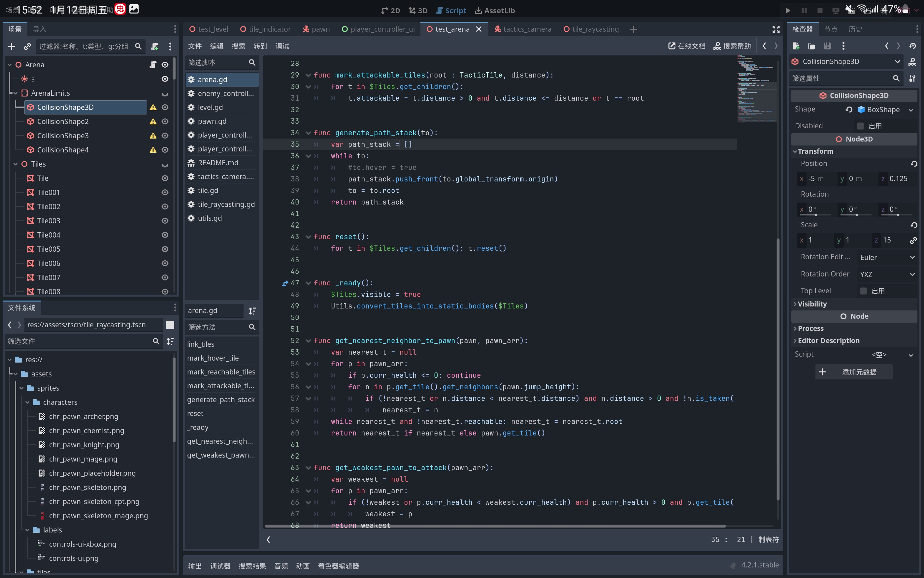Open inspector property tools sliders icon
Screen dimensions: 924x578
[x=912, y=79]
